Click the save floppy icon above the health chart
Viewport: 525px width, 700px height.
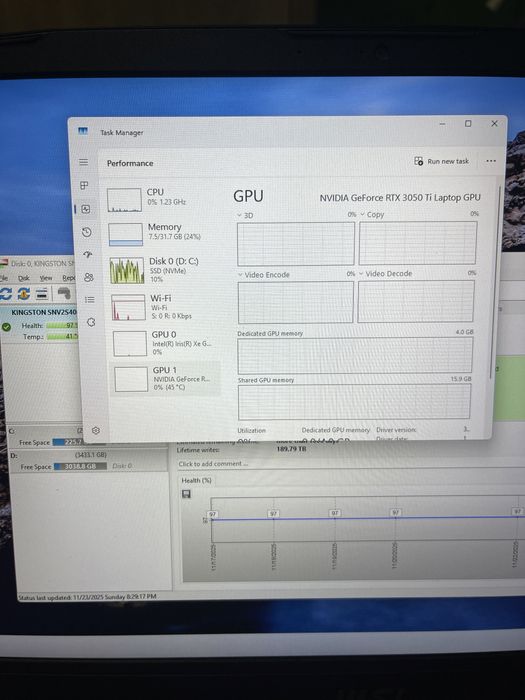[186, 494]
